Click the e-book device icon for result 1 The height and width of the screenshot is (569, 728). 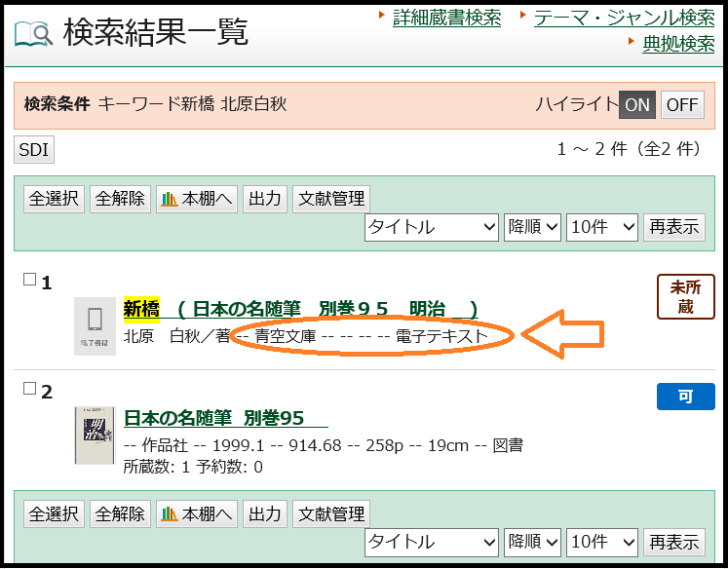pyautogui.click(x=95, y=326)
